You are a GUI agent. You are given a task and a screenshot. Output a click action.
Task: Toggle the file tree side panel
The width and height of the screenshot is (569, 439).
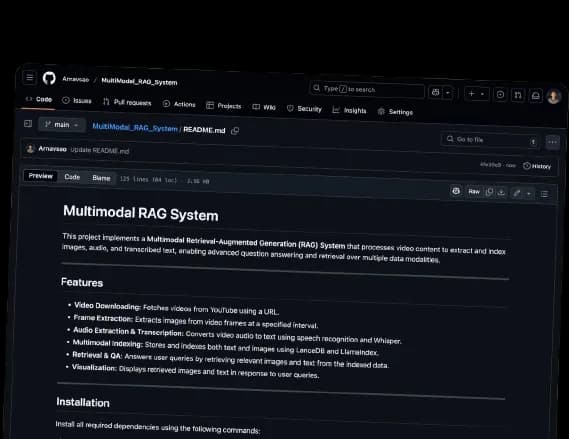[x=28, y=124]
